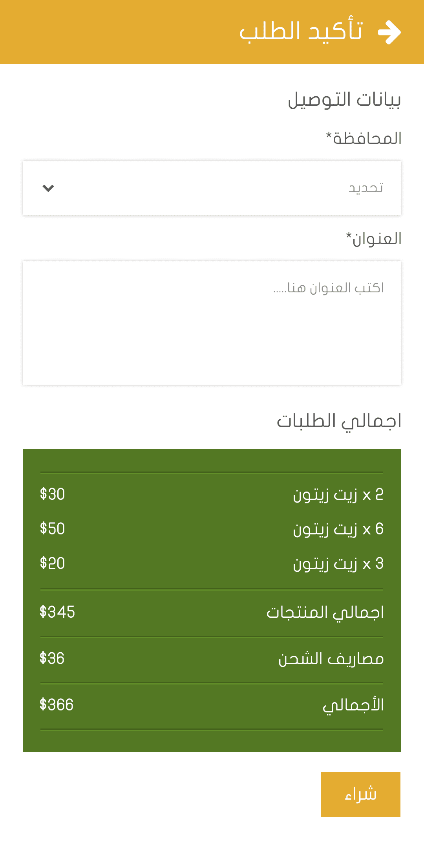Select the 2 x زيت زيتون order row
This screenshot has width=424, height=868.
tap(212, 494)
